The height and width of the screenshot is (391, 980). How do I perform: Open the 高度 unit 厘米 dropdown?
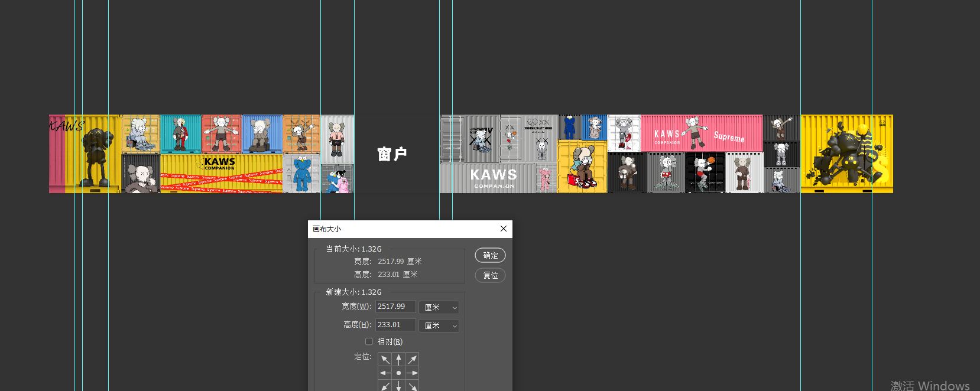439,326
